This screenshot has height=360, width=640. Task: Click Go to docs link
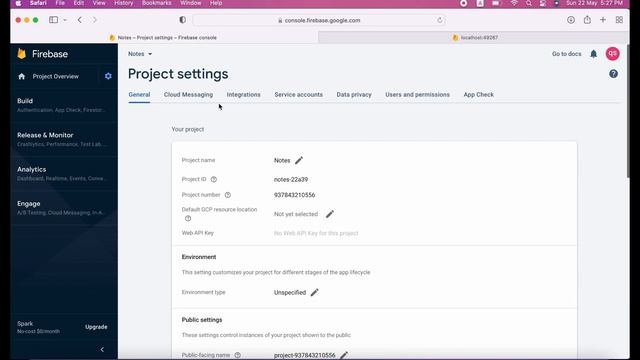(x=566, y=54)
